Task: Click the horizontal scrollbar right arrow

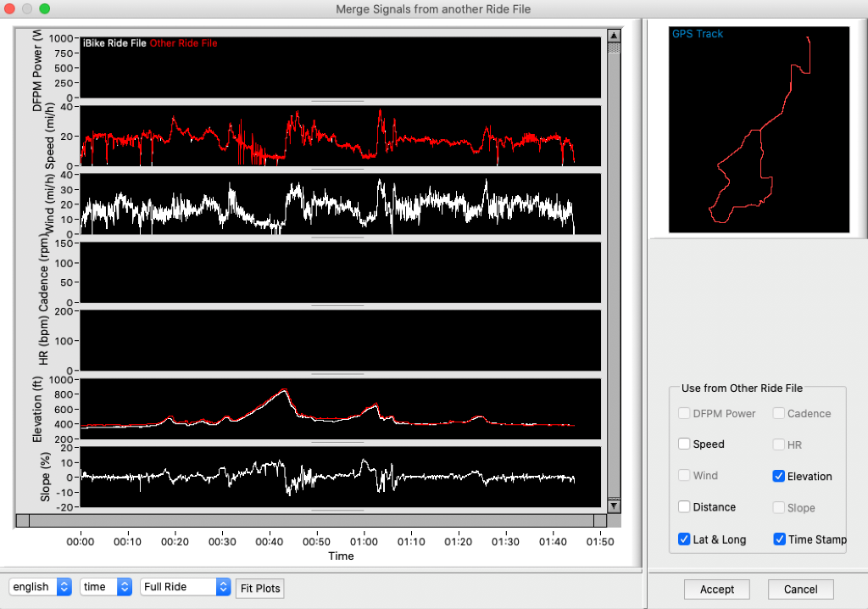Action: (x=600, y=520)
